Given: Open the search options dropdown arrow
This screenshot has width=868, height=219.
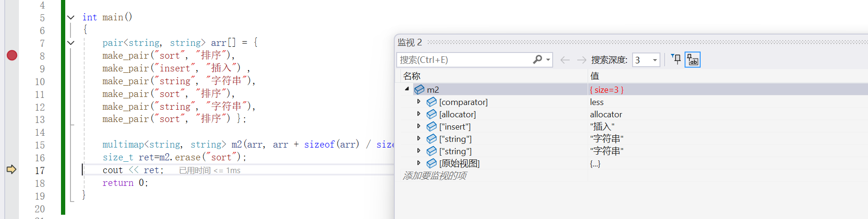Looking at the screenshot, I should [x=548, y=60].
